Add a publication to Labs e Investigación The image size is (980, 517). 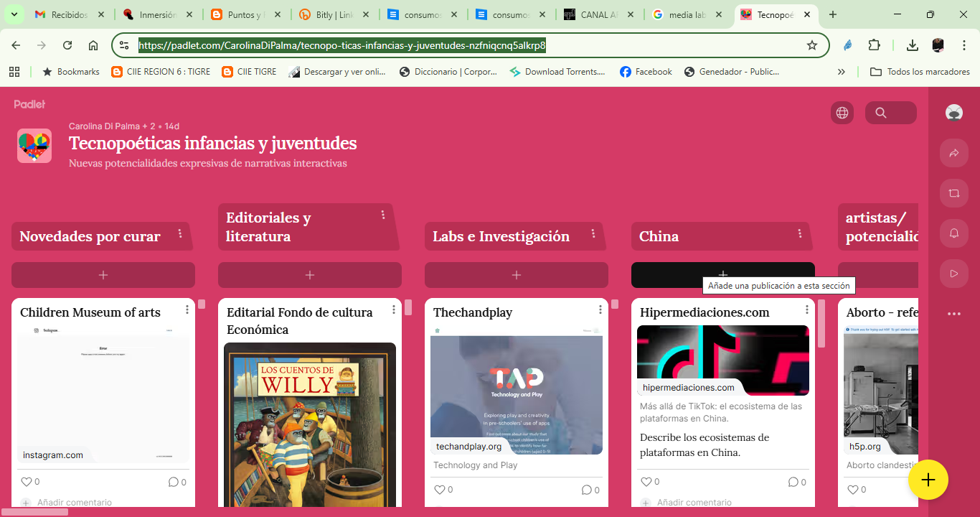(516, 275)
